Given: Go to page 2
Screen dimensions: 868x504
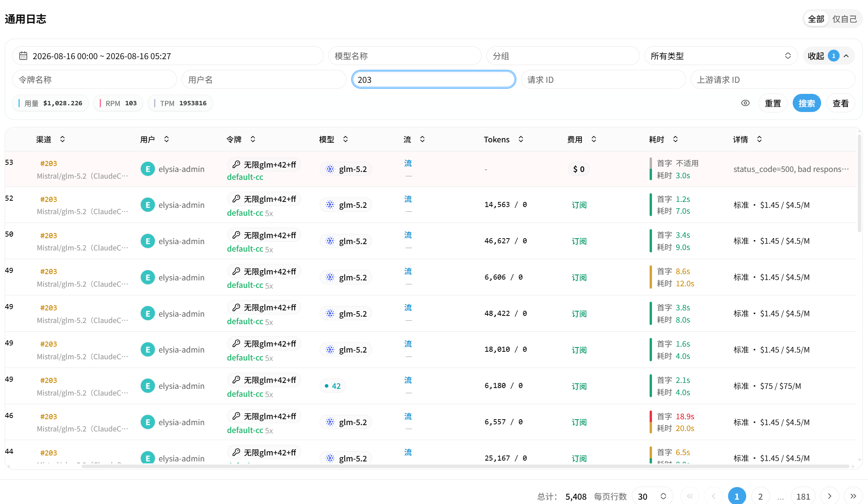Looking at the screenshot, I should (x=760, y=496).
